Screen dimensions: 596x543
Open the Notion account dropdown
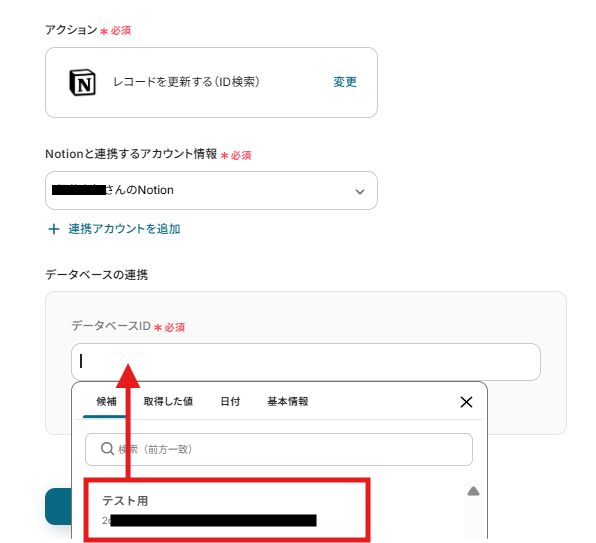pyautogui.click(x=211, y=190)
